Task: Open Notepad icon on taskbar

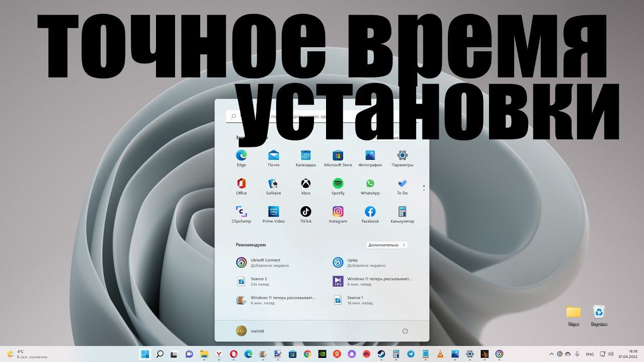Action: click(426, 354)
